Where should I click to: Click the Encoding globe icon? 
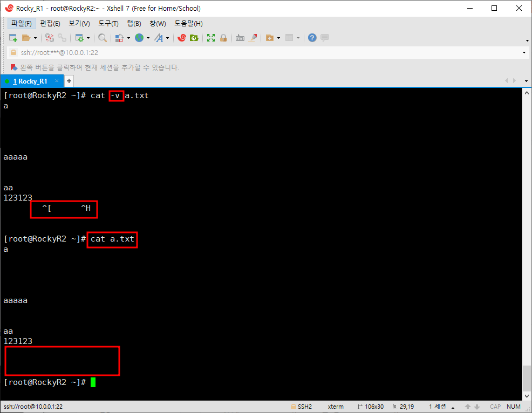tap(139, 38)
